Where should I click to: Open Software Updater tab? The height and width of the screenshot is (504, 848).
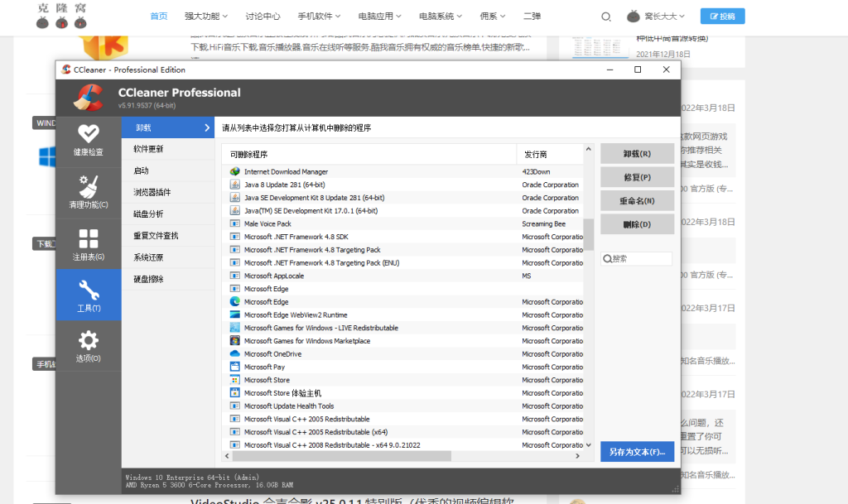(x=168, y=149)
